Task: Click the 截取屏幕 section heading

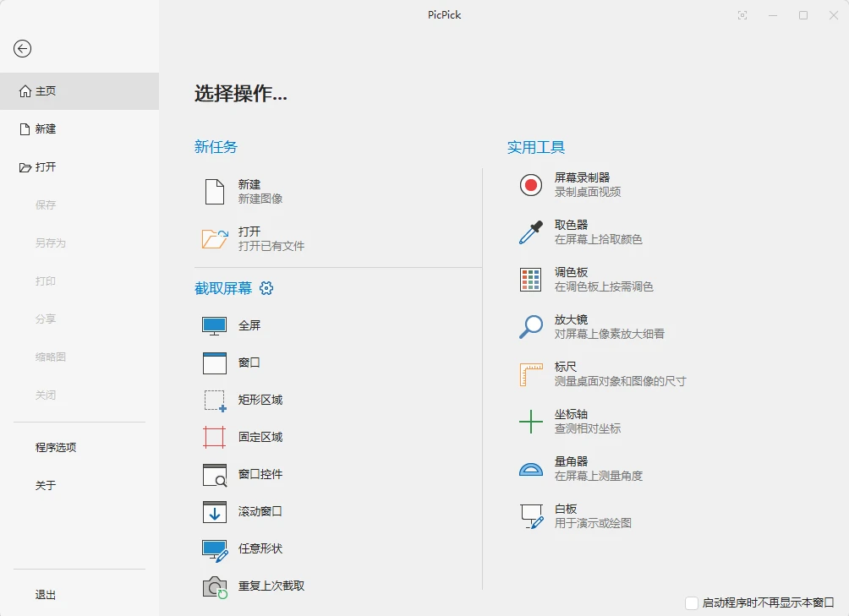Action: [x=223, y=289]
